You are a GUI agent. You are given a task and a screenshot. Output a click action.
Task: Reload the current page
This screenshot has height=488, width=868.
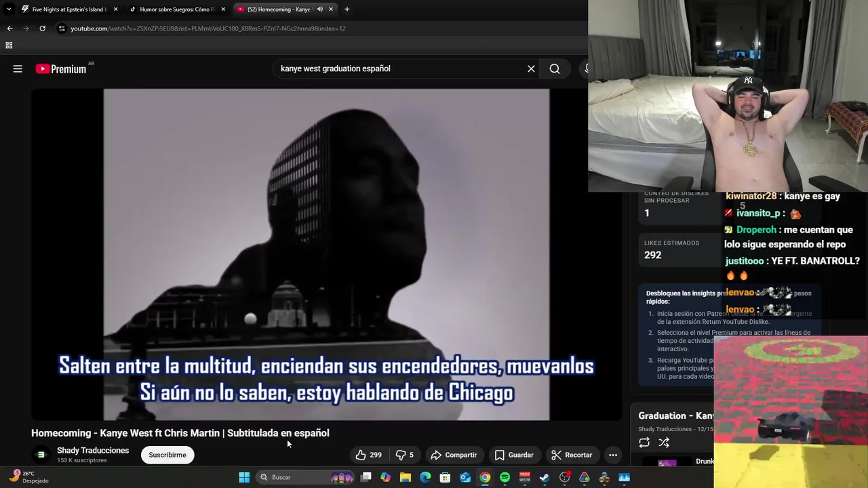click(x=42, y=28)
